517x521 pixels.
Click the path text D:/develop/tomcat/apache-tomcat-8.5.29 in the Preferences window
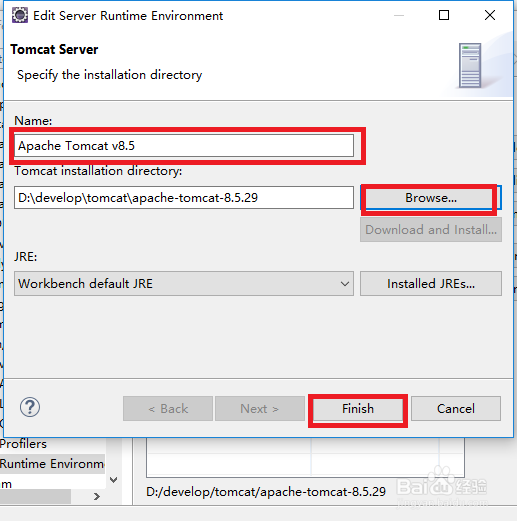pos(266,492)
